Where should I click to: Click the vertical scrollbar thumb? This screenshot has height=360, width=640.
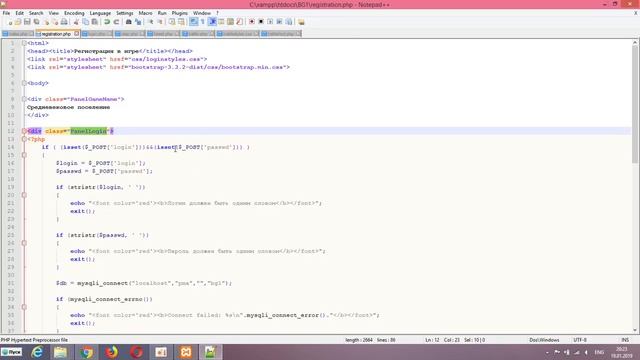click(x=635, y=104)
